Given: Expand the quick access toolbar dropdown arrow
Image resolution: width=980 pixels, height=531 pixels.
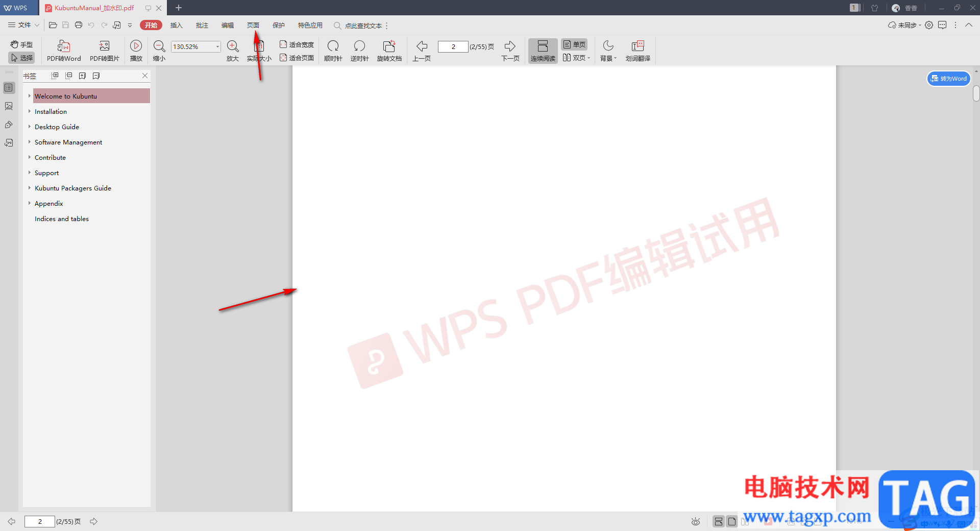Looking at the screenshot, I should click(x=130, y=25).
